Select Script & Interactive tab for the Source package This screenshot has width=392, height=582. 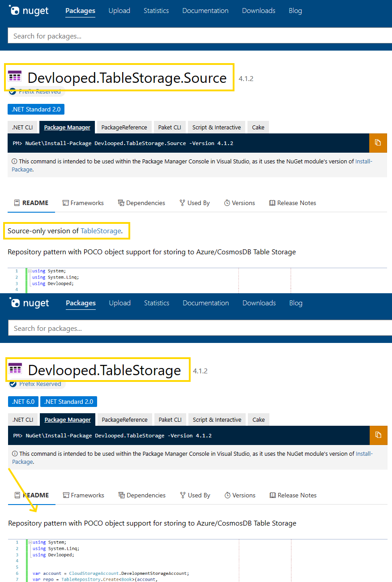point(217,127)
